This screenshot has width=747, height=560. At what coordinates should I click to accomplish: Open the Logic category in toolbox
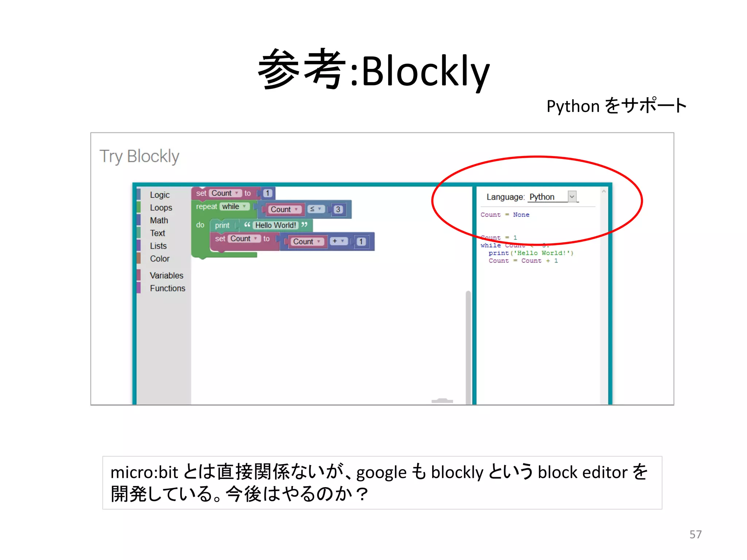pos(160,195)
